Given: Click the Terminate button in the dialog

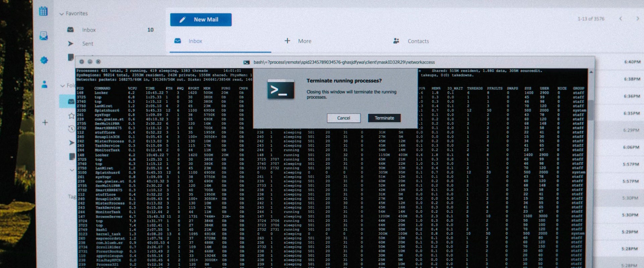Looking at the screenshot, I should tap(384, 118).
